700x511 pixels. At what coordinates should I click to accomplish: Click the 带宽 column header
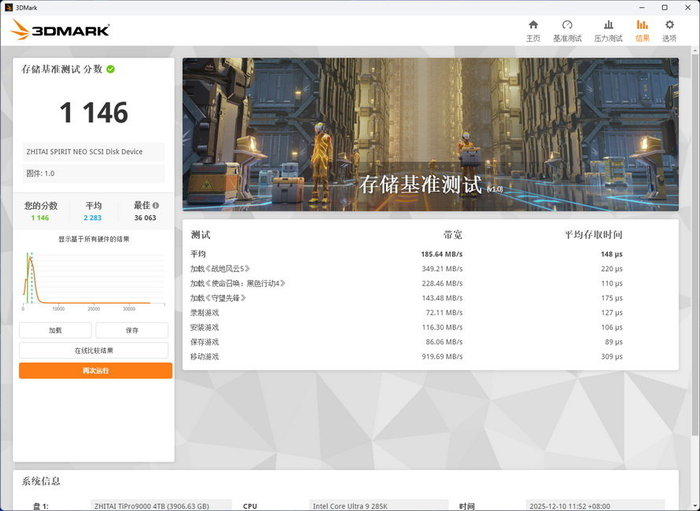coord(453,235)
